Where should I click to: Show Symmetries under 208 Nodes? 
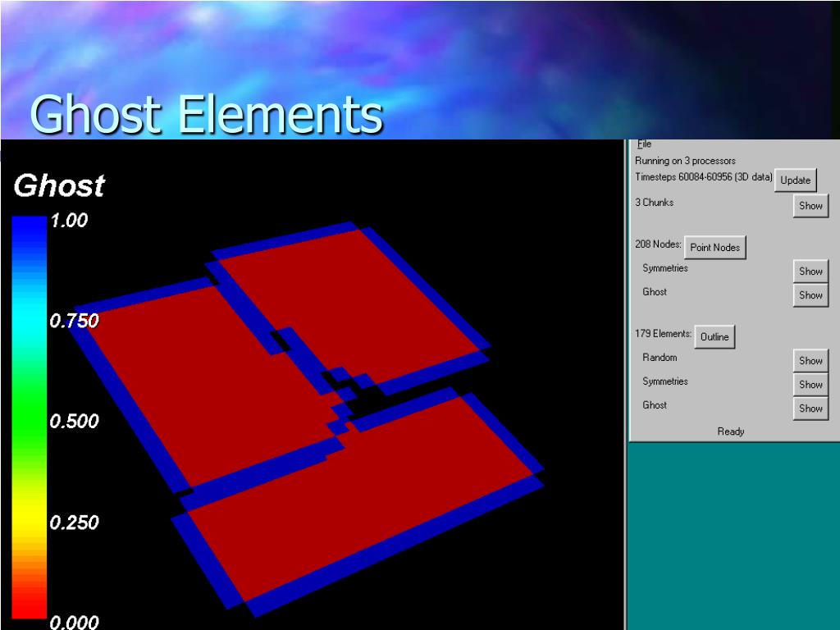810,271
